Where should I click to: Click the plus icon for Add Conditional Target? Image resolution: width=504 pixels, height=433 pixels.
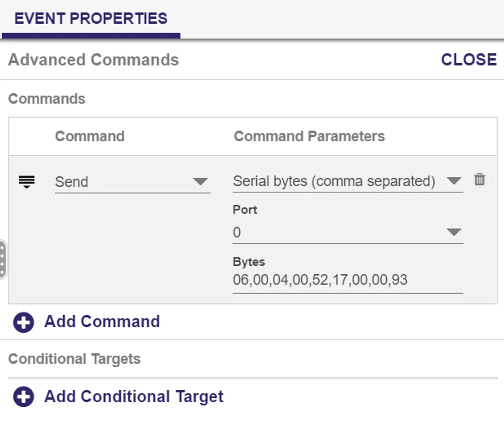(24, 396)
